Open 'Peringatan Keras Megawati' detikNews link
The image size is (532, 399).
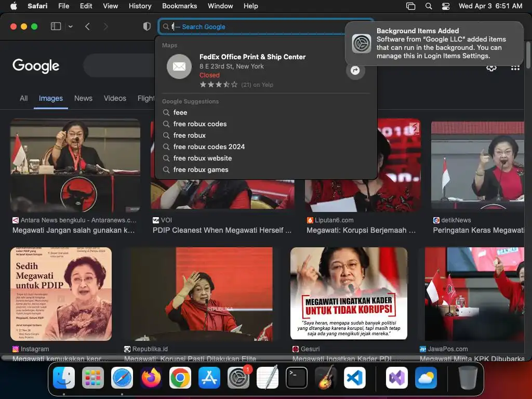click(478, 230)
